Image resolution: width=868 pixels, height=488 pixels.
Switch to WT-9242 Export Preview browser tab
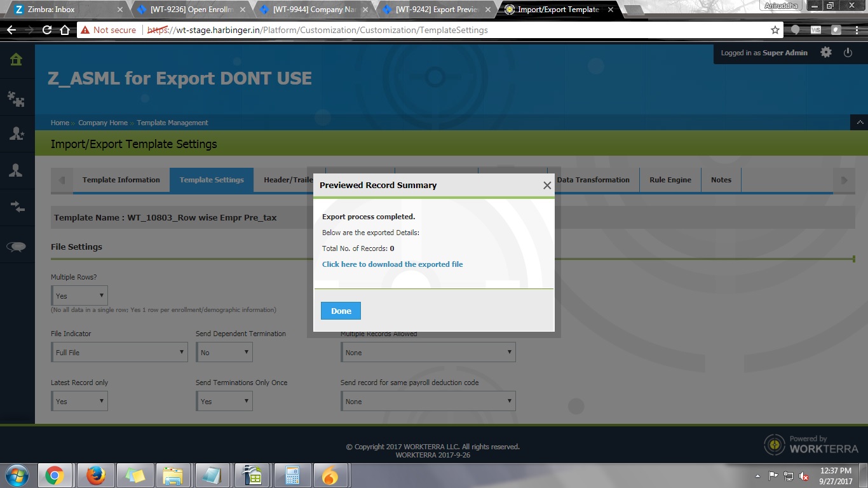[x=436, y=10]
